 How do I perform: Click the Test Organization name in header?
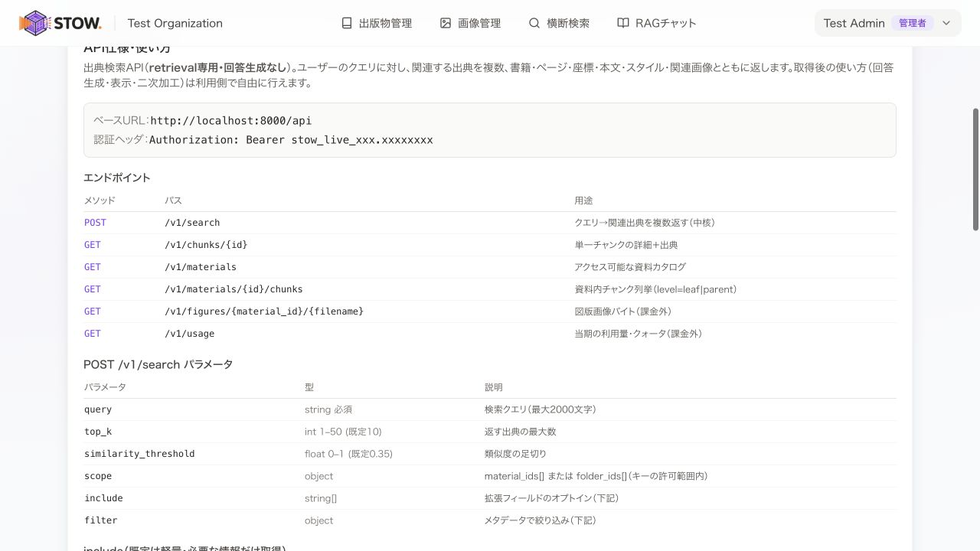point(175,23)
